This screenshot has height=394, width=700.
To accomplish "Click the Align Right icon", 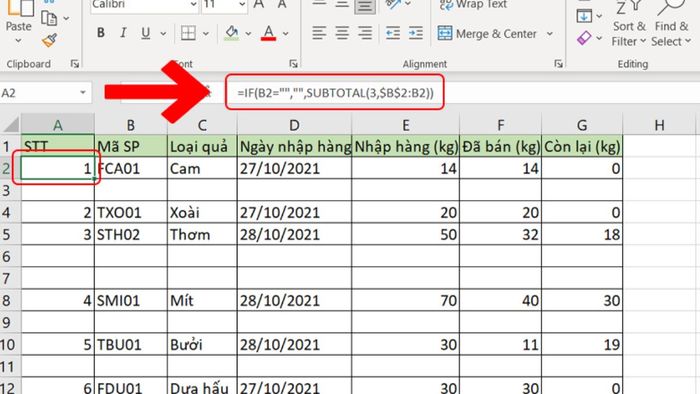I will pos(365,33).
